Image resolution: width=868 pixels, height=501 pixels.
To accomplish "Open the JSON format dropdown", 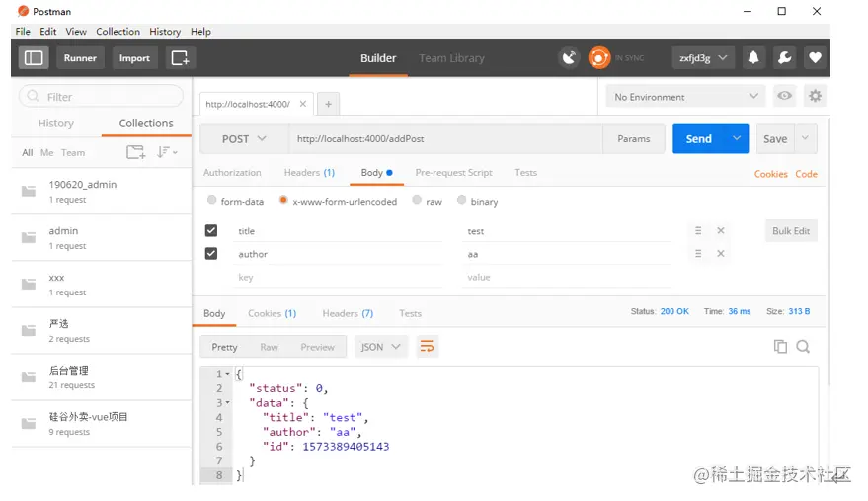I will [380, 347].
